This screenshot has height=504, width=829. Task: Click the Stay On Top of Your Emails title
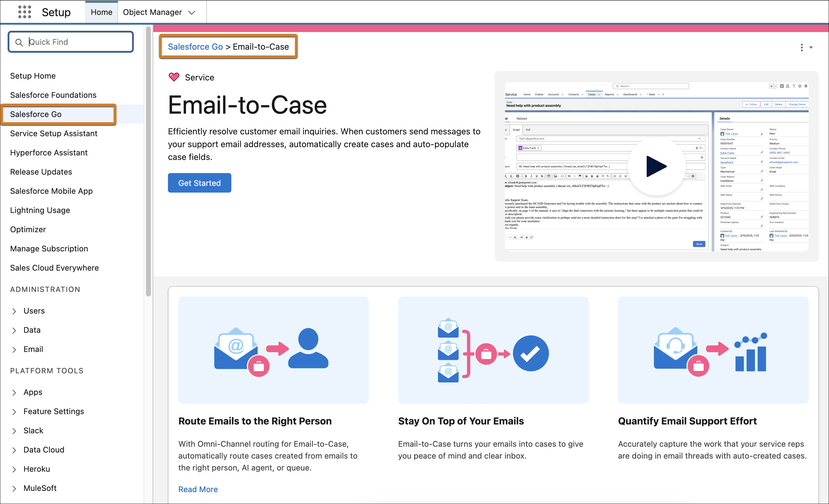[x=461, y=421]
